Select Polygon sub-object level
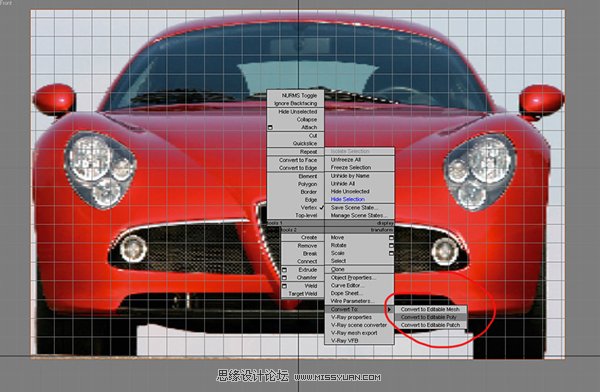This screenshot has height=392, width=600. click(308, 184)
